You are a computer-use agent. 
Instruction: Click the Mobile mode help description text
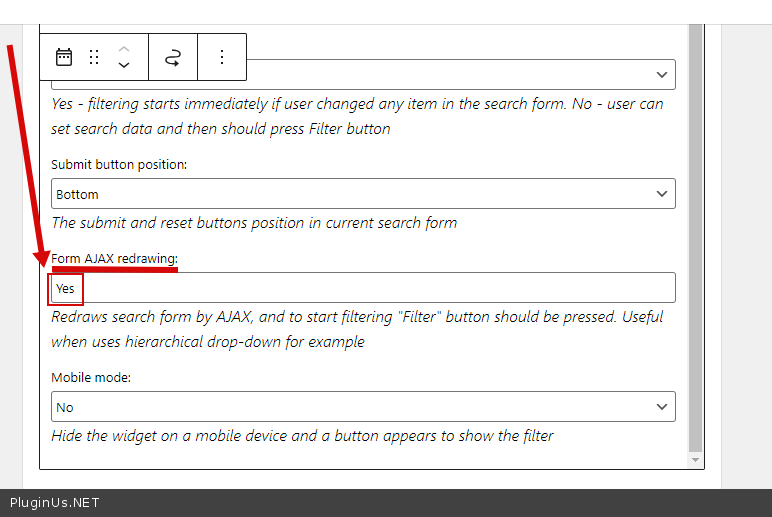[302, 436]
